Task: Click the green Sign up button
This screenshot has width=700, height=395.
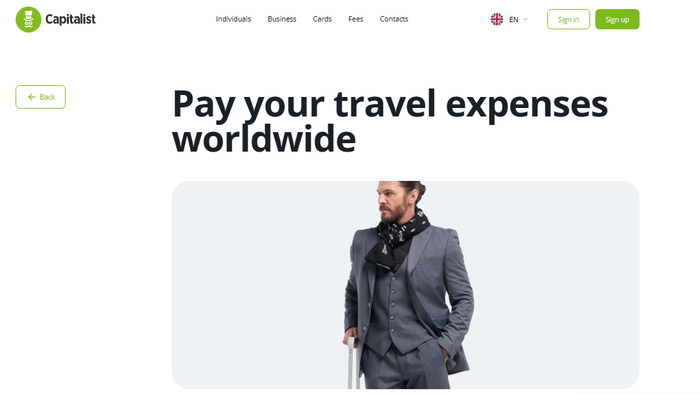Action: pos(617,19)
